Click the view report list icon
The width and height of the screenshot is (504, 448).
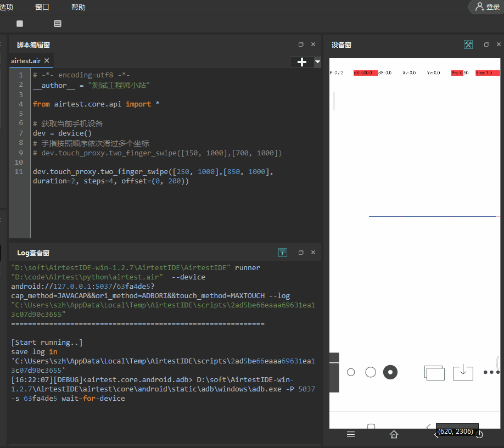pos(58,24)
